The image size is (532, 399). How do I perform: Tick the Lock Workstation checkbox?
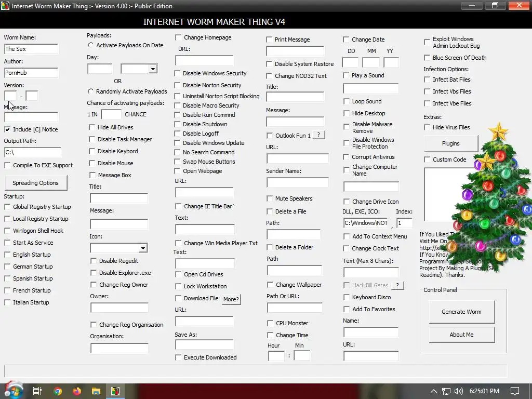178,286
